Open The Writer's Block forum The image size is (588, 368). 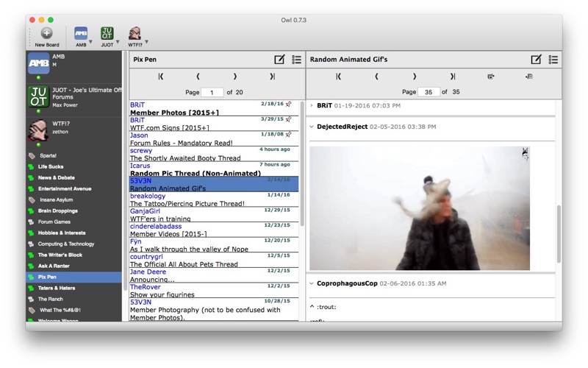coord(60,255)
